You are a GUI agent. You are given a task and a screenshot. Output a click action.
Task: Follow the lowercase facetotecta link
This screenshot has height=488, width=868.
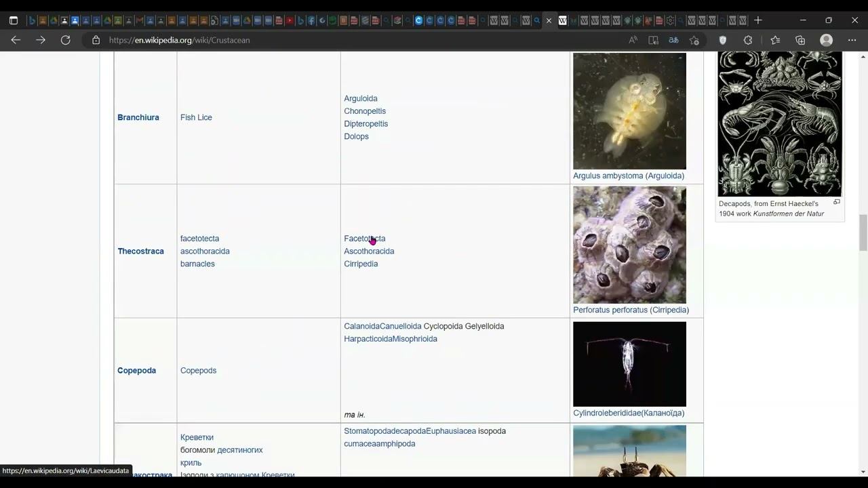coord(199,239)
